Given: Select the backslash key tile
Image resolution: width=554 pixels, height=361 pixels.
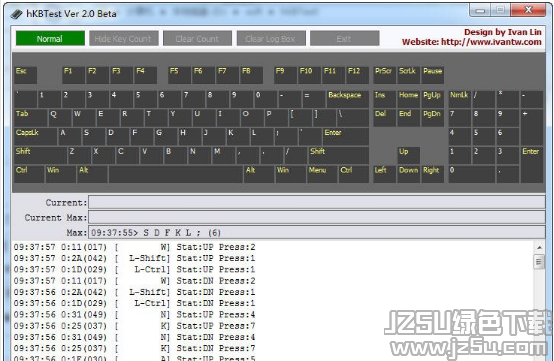Looking at the screenshot, I should 353,118.
